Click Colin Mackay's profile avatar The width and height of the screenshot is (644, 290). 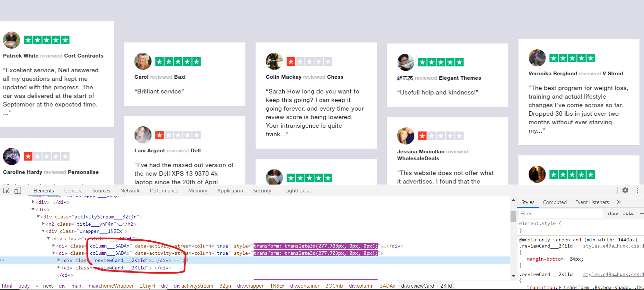pyautogui.click(x=274, y=61)
